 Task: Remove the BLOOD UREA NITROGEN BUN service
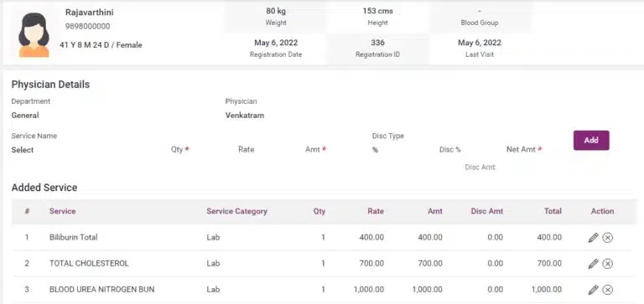(x=607, y=290)
